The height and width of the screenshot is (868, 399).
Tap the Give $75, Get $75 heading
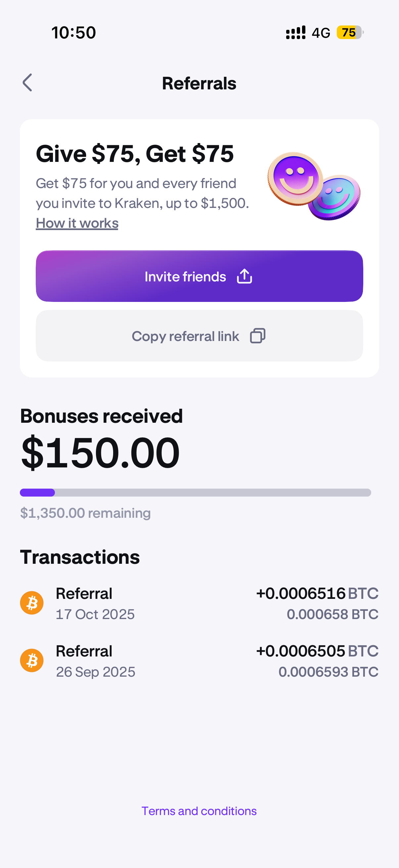(135, 154)
